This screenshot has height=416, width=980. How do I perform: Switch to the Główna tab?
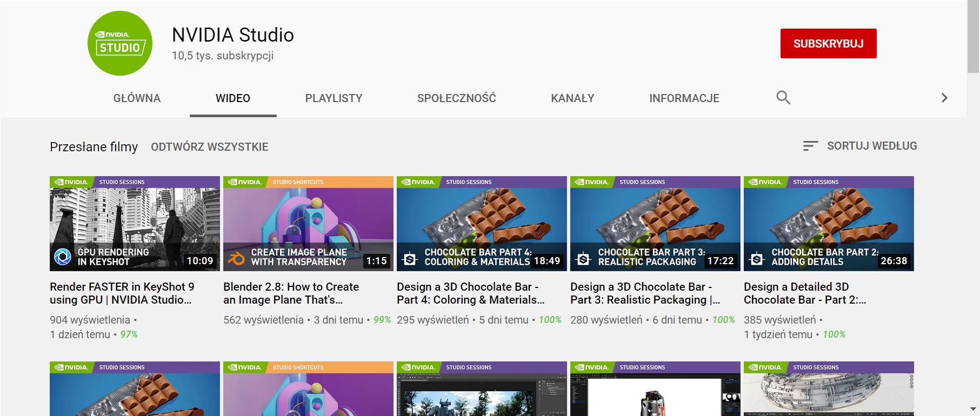click(137, 98)
